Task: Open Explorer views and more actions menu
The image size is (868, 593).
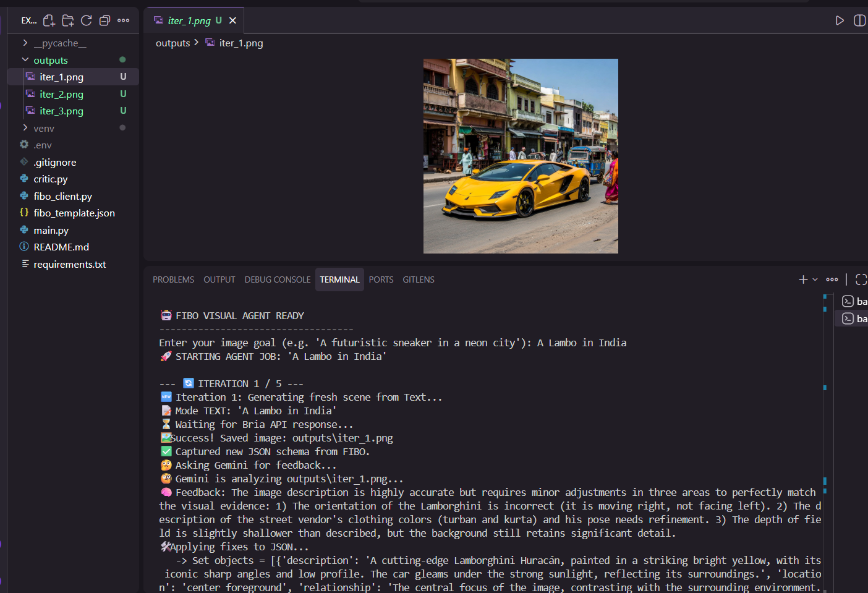Action: point(124,20)
